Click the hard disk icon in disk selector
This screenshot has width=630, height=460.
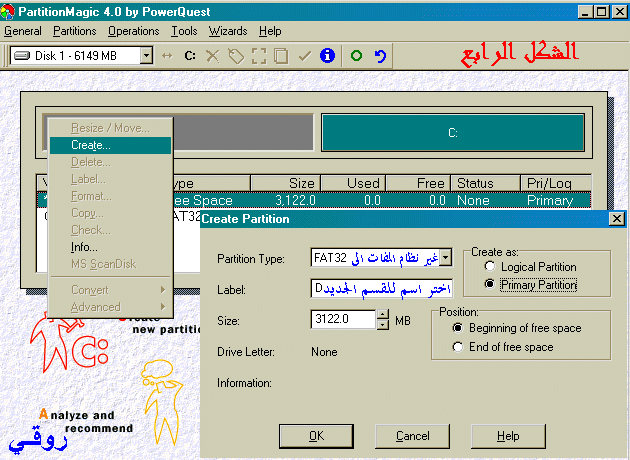pos(22,55)
